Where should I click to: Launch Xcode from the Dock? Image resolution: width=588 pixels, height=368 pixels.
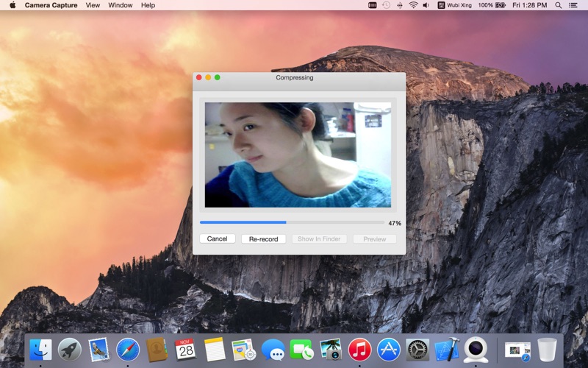447,349
